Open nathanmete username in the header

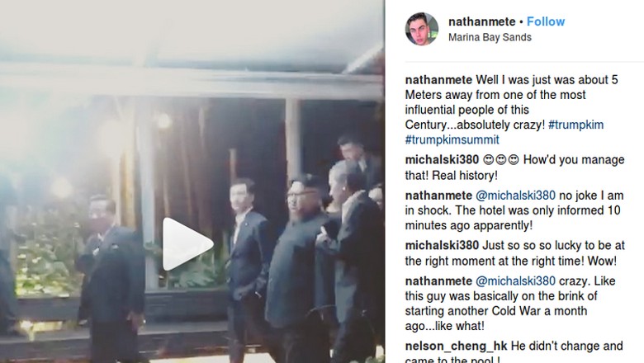tap(482, 21)
